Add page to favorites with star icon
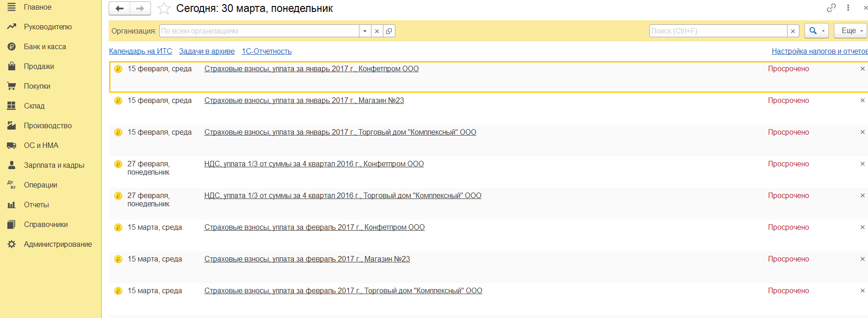The height and width of the screenshot is (318, 868). click(x=164, y=8)
